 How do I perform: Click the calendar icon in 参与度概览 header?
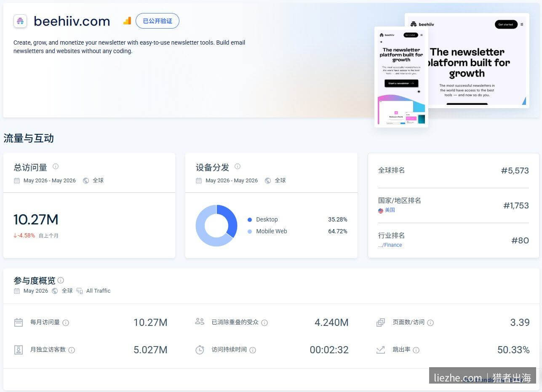pyautogui.click(x=17, y=291)
